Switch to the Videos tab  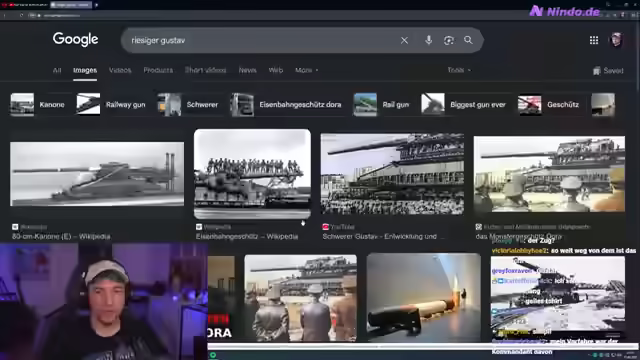(120, 70)
